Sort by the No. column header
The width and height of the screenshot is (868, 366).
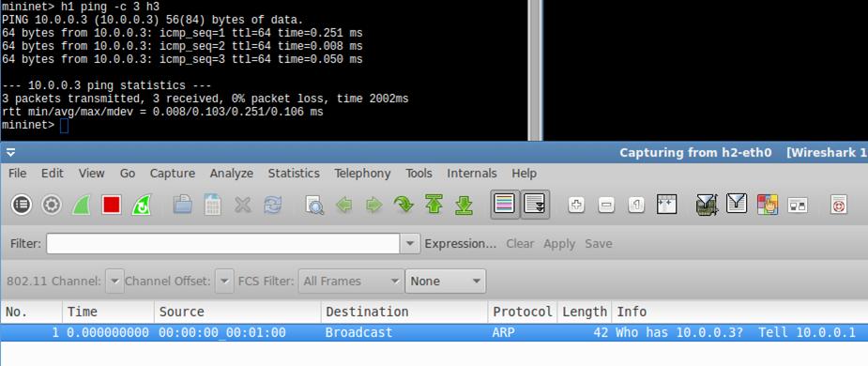(x=32, y=312)
